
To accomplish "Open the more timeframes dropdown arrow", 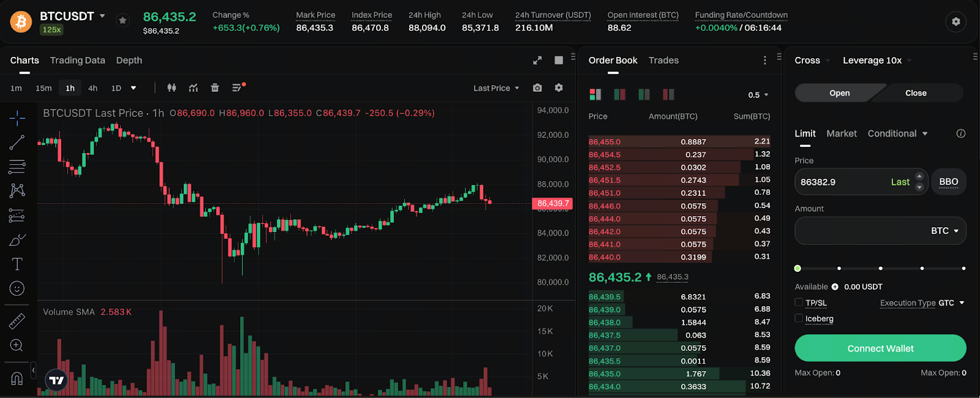I will pos(134,88).
